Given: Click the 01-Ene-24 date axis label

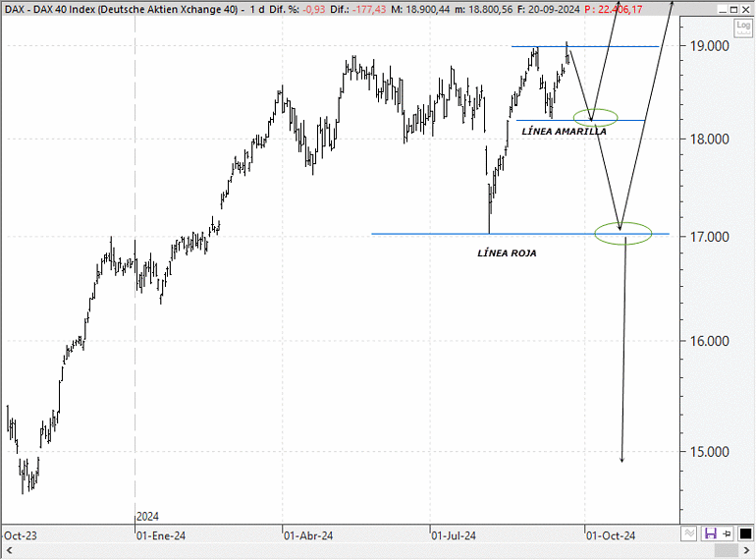Looking at the screenshot, I should [161, 535].
